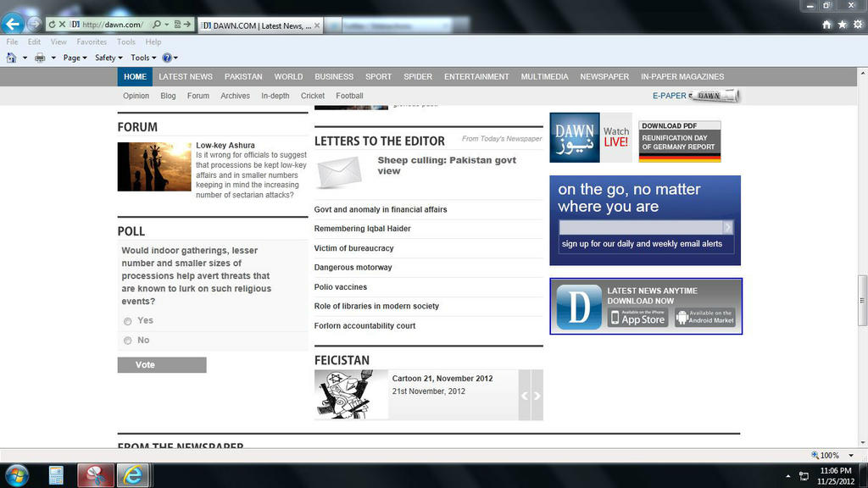Click the Low-key Ashura thumbnail image
The height and width of the screenshot is (488, 868).
pos(154,167)
